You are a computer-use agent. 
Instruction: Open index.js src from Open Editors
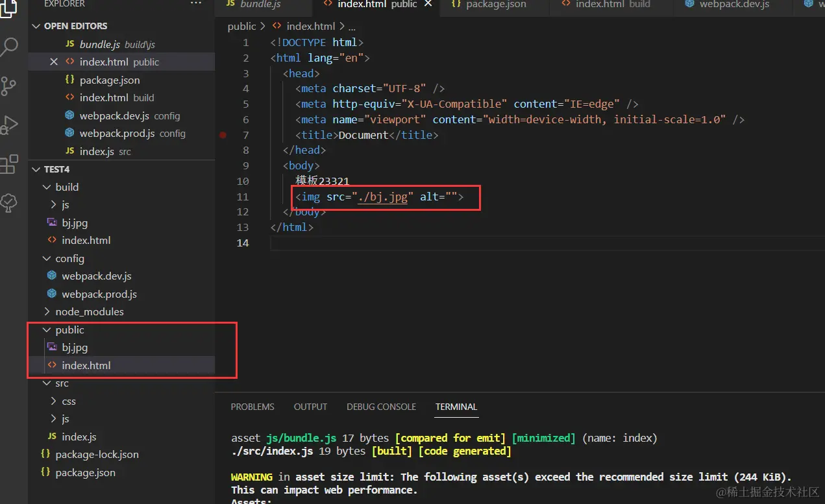[x=121, y=151]
